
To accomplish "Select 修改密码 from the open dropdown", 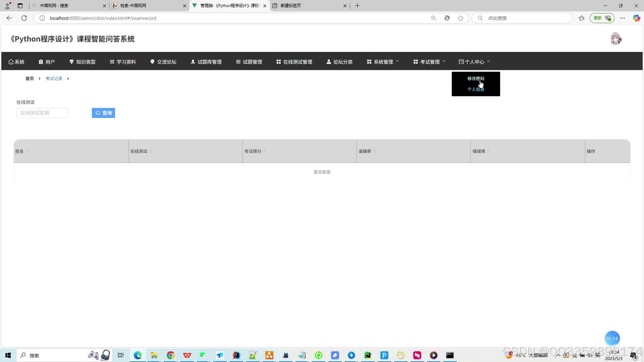I will 476,78.
